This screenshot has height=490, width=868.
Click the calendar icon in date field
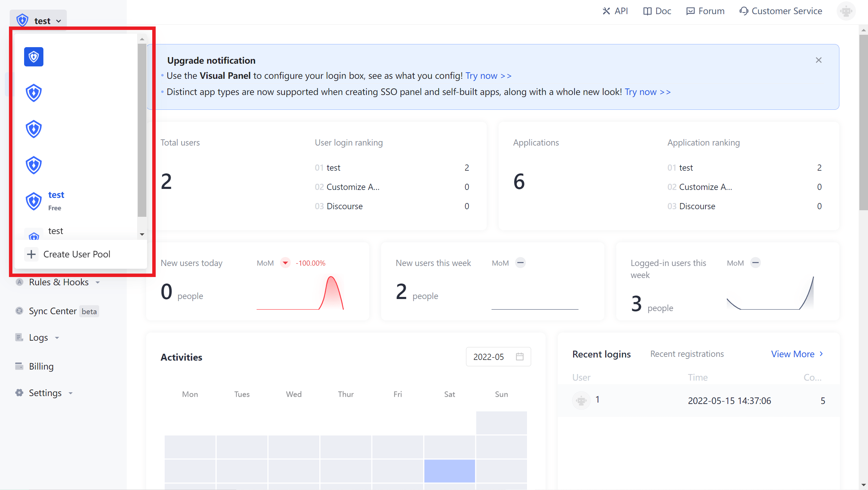[519, 356]
